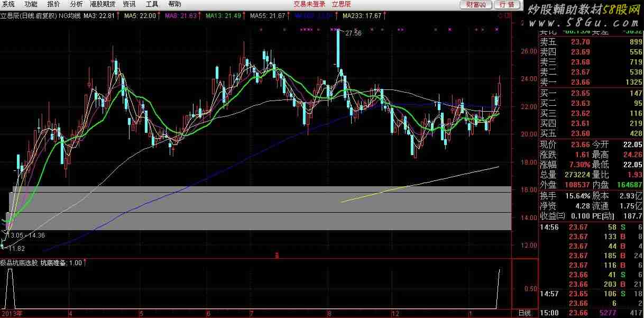Click the 交易未登录 login status link
Screen dimensions: 644x318
tap(310, 4)
